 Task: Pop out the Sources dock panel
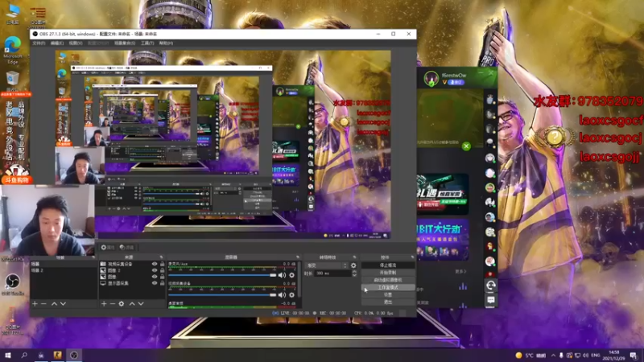click(x=161, y=257)
